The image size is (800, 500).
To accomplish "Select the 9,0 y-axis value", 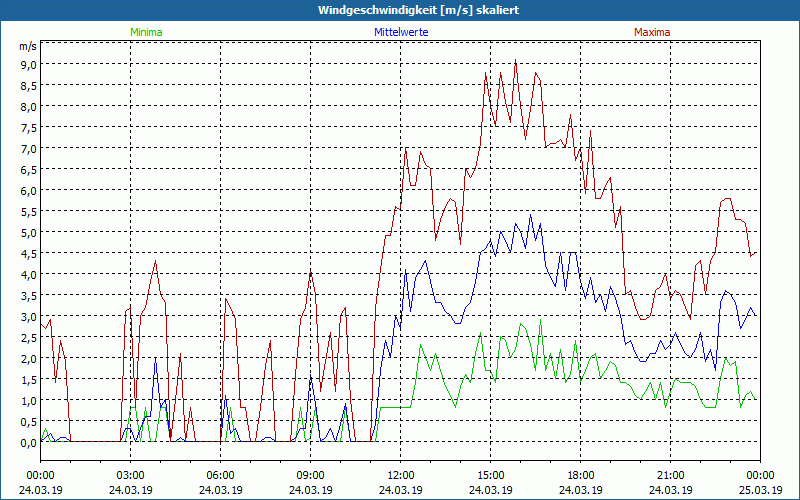I will click(28, 64).
